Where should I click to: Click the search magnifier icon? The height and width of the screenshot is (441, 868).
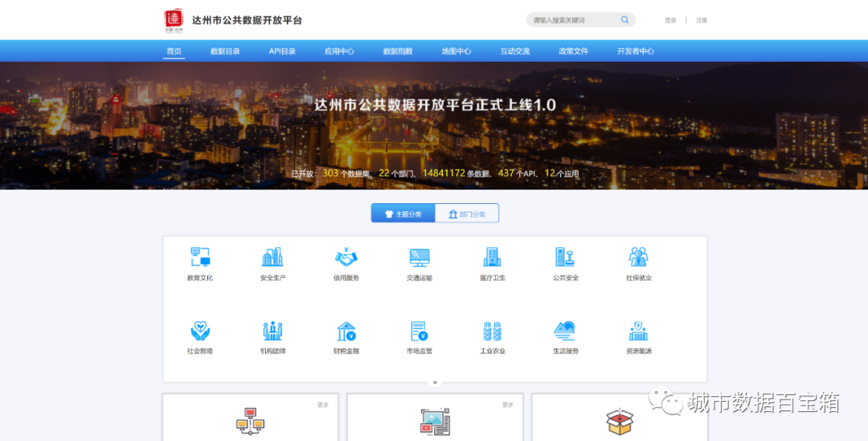[625, 20]
